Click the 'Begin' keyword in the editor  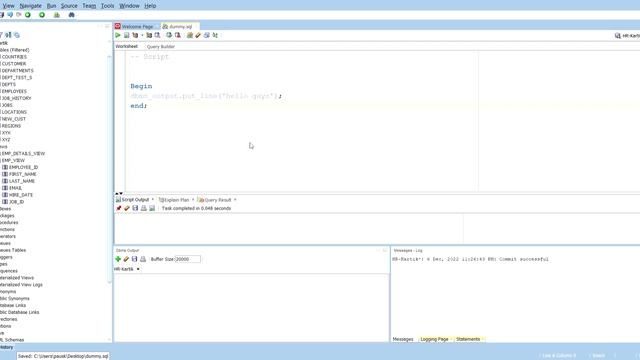click(x=141, y=86)
